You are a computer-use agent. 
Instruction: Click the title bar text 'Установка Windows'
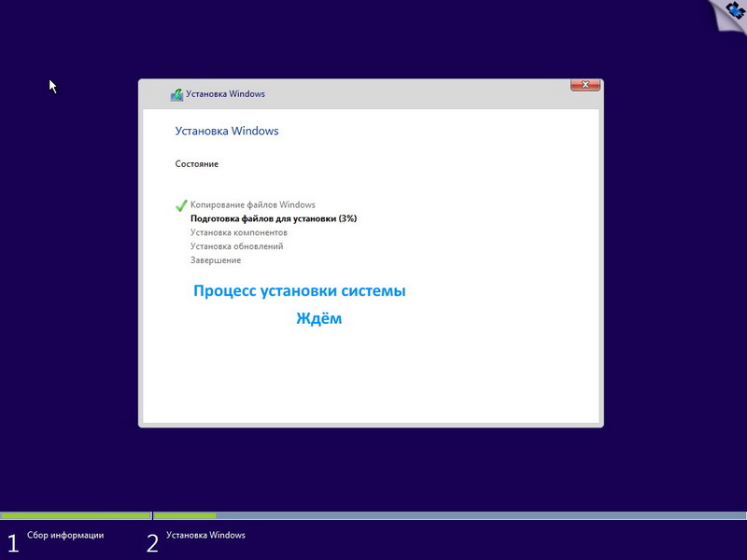pos(225,94)
